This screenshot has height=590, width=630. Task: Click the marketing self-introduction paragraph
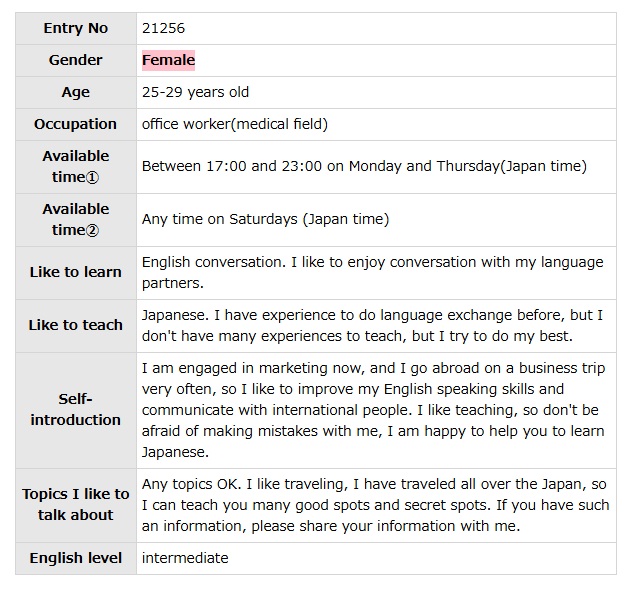point(372,410)
